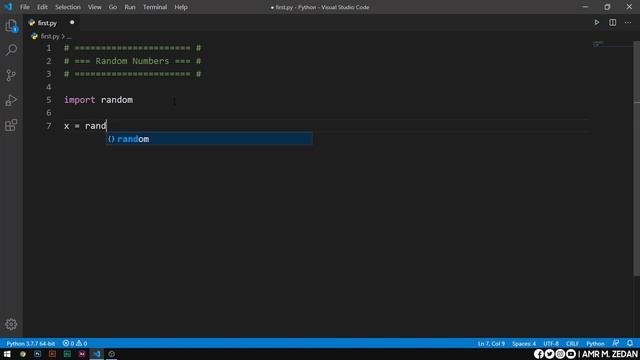Click the 'Random Numbers' comment line
Image resolution: width=640 pixels, height=360 pixels.
[x=133, y=61]
